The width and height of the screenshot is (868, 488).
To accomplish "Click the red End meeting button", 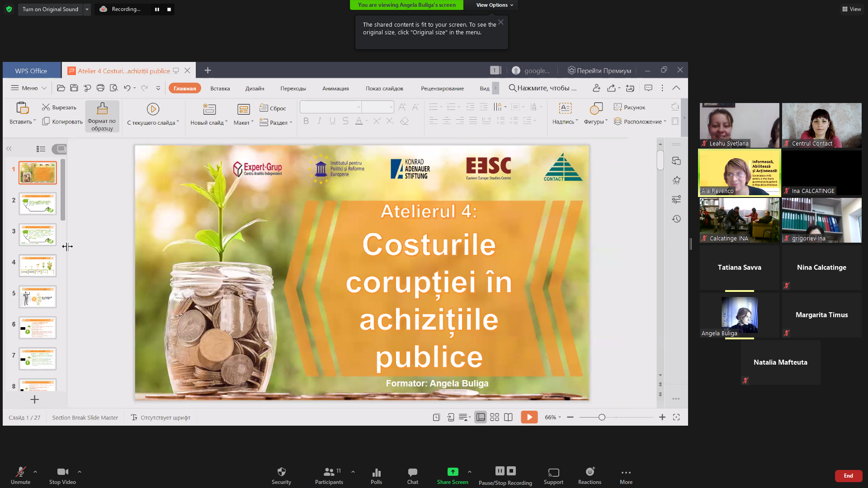I will (848, 475).
